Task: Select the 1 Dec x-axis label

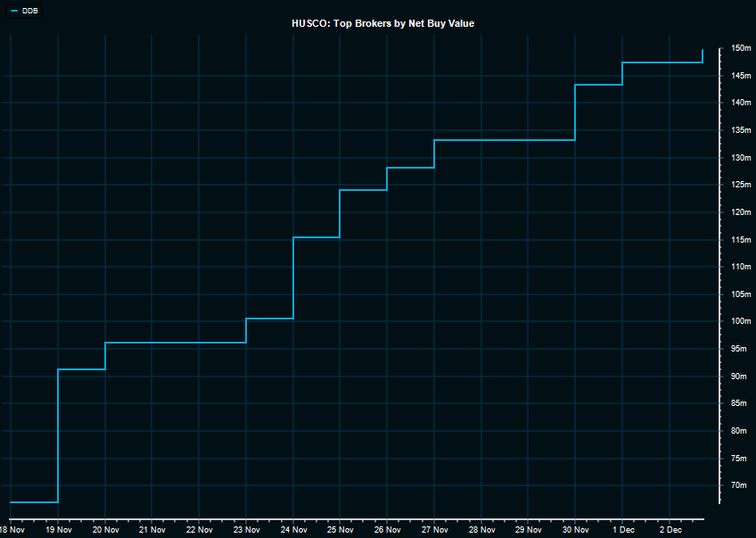Action: pos(623,529)
